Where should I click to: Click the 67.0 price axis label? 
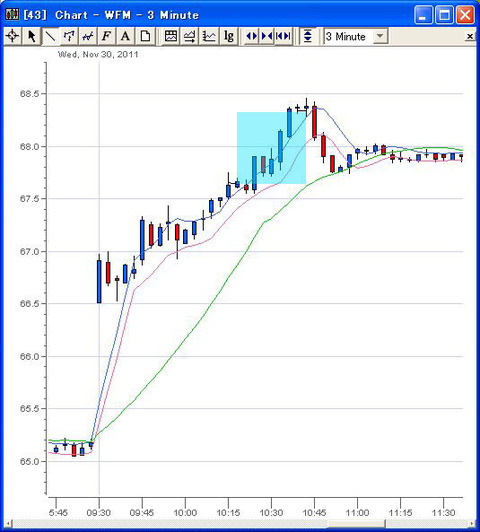click(29, 252)
